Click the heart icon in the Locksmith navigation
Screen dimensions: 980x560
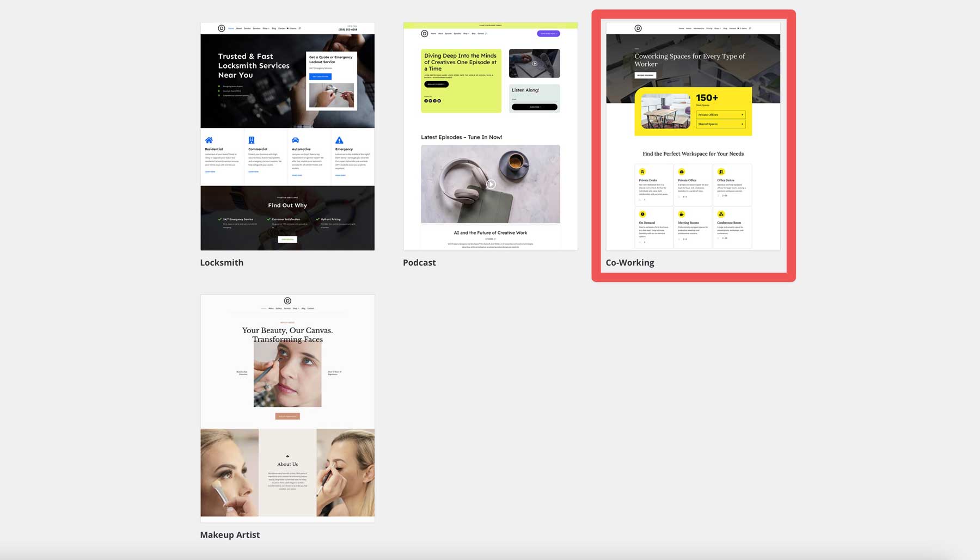tap(287, 28)
